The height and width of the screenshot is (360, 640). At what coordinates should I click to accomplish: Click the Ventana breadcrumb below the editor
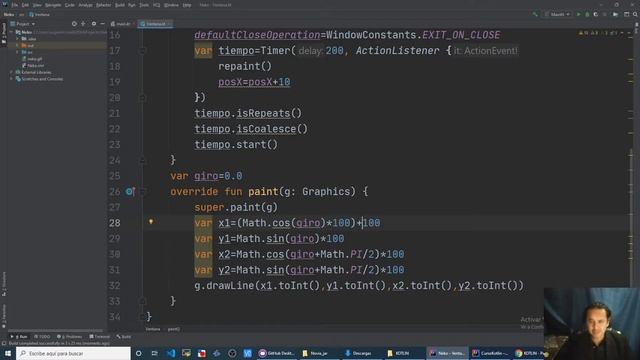pyautogui.click(x=153, y=329)
